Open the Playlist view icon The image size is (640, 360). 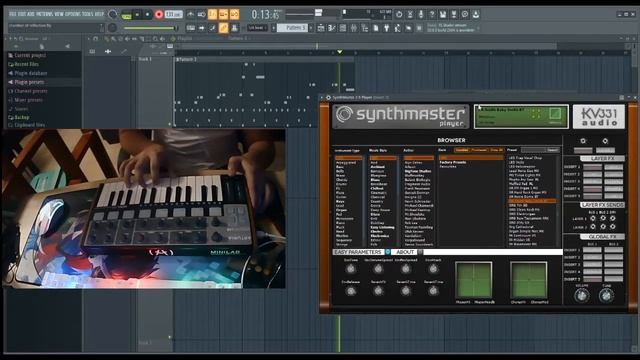click(x=321, y=28)
